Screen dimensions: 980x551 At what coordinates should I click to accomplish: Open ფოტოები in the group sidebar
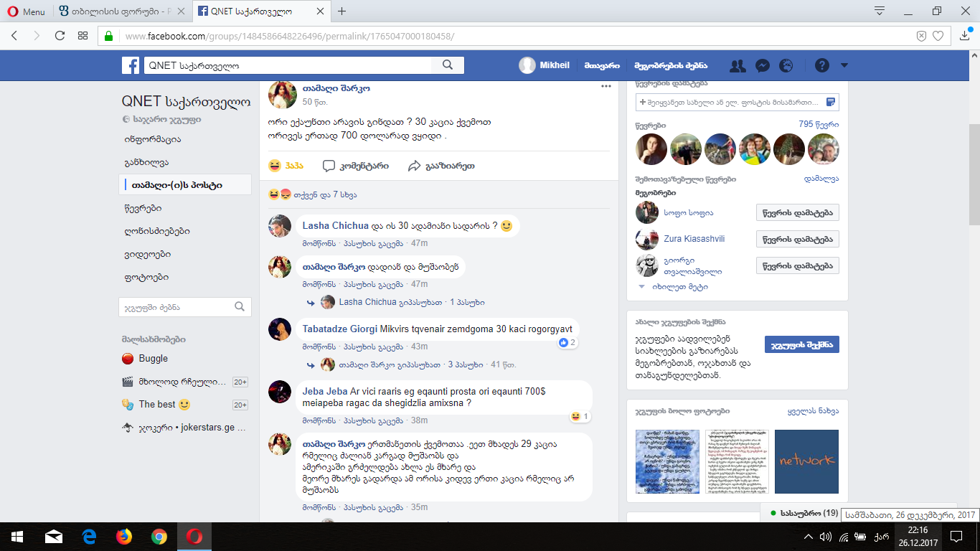(146, 277)
